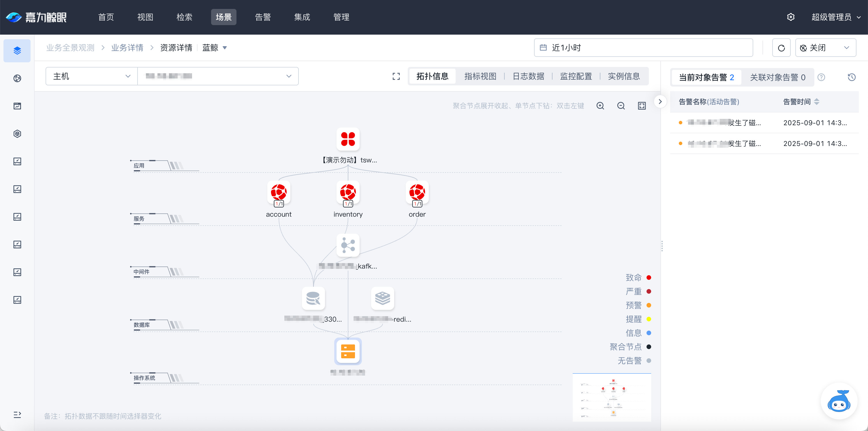Screen dimensions: 868x431
Task: Click the fit-to-canvas topology icon
Action: coord(642,106)
